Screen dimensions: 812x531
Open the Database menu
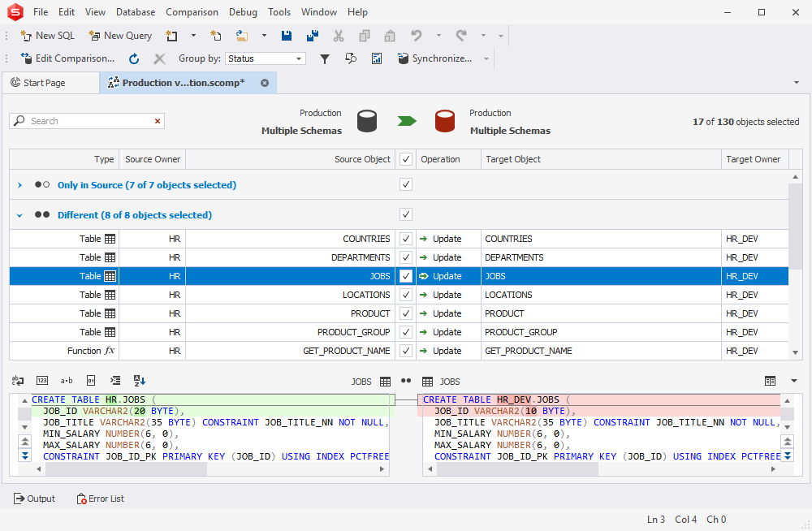[x=135, y=11]
